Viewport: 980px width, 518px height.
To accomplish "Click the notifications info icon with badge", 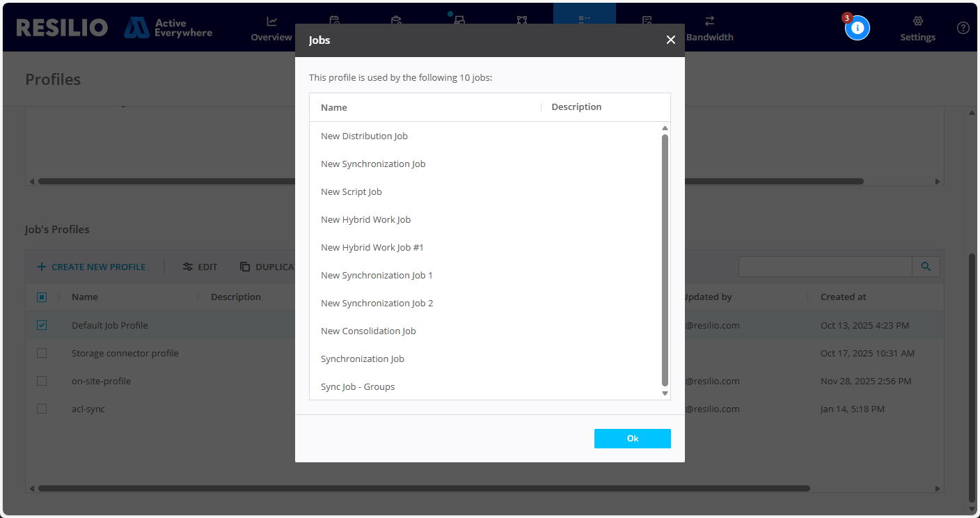I will (857, 28).
